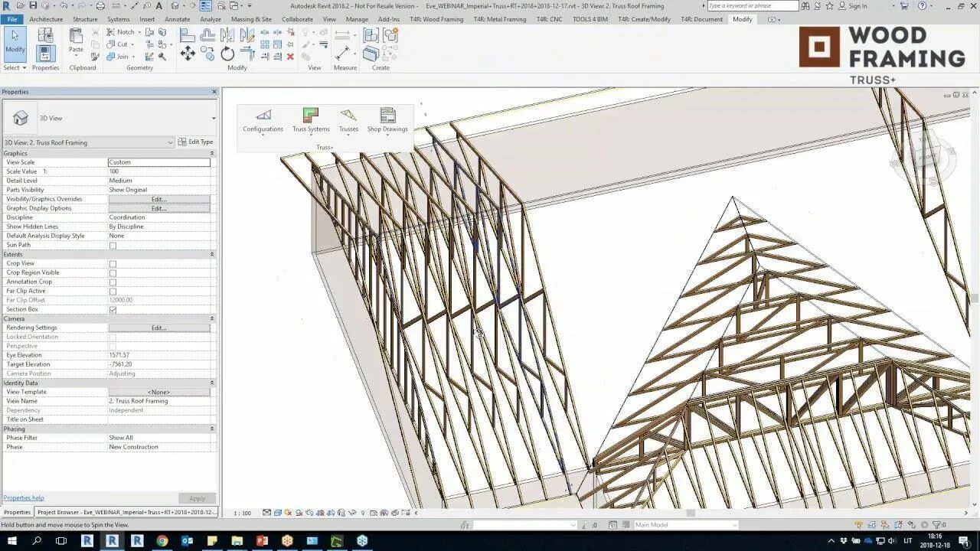Click the Create Assembly icon in Create panel
Viewport: 980px width, 551px height.
(371, 35)
